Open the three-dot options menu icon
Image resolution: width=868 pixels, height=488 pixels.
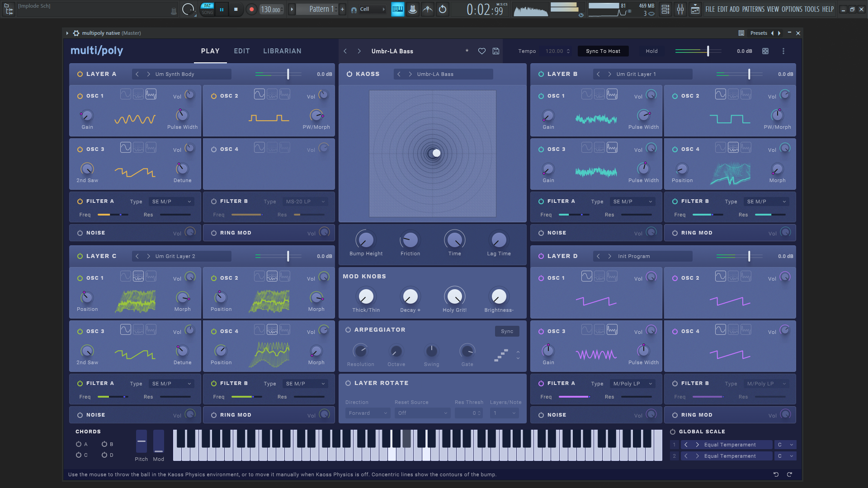(x=783, y=51)
